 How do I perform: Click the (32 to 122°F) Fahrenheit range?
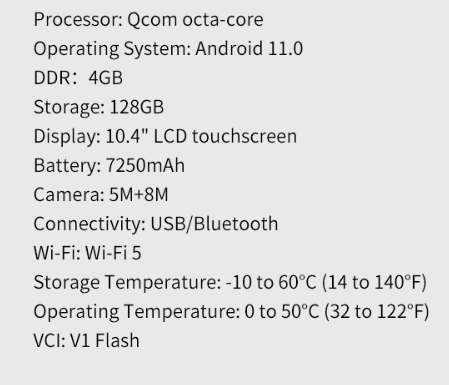pos(377,312)
